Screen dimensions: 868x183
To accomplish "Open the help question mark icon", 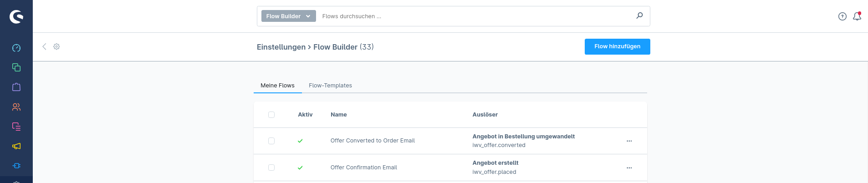I will (x=842, y=16).
